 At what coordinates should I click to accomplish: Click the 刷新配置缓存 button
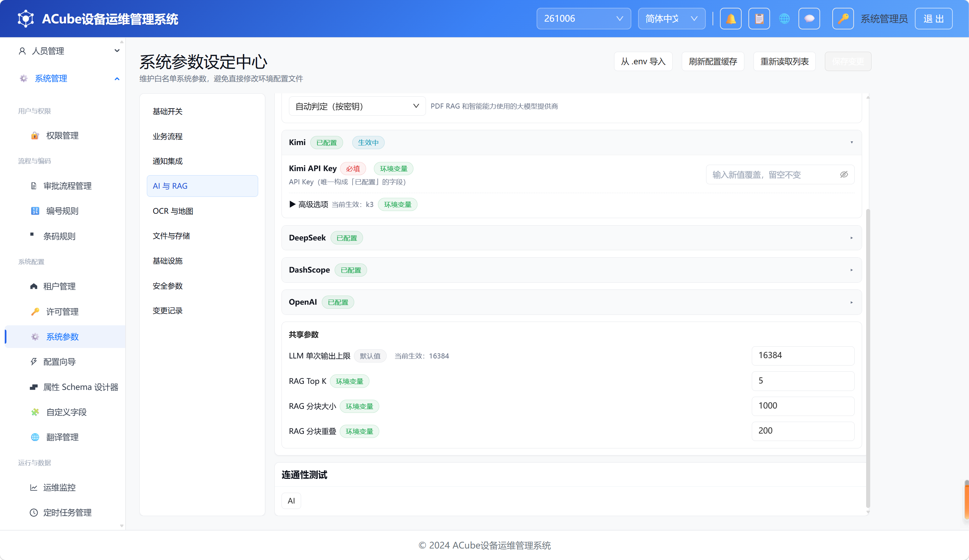tap(713, 62)
